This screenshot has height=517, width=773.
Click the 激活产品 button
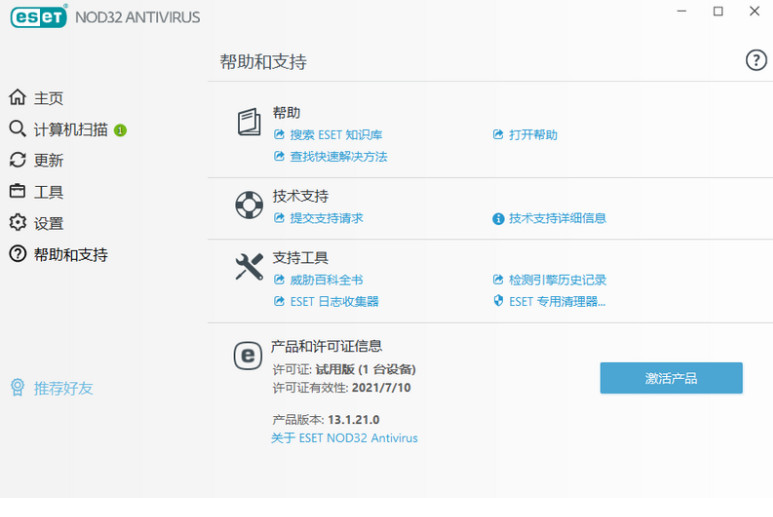(x=671, y=378)
